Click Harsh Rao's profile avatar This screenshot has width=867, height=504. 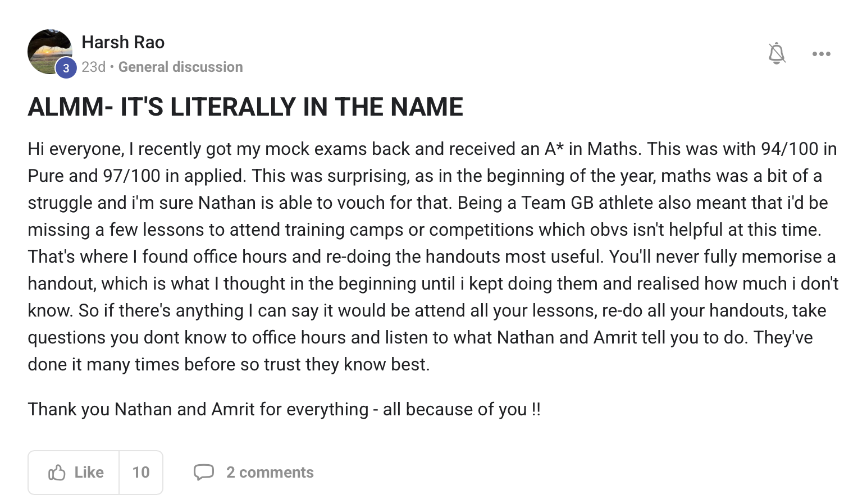(48, 51)
